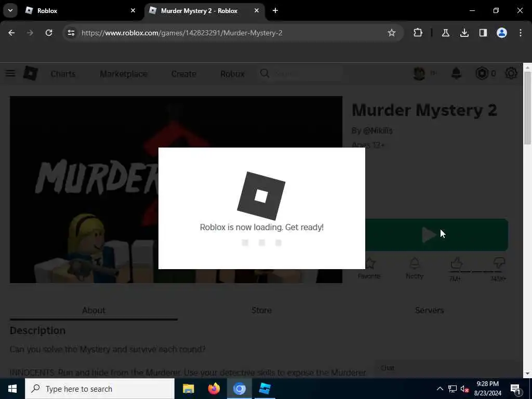532x399 pixels.
Task: Open the network status tray icon
Action: pyautogui.click(x=453, y=389)
